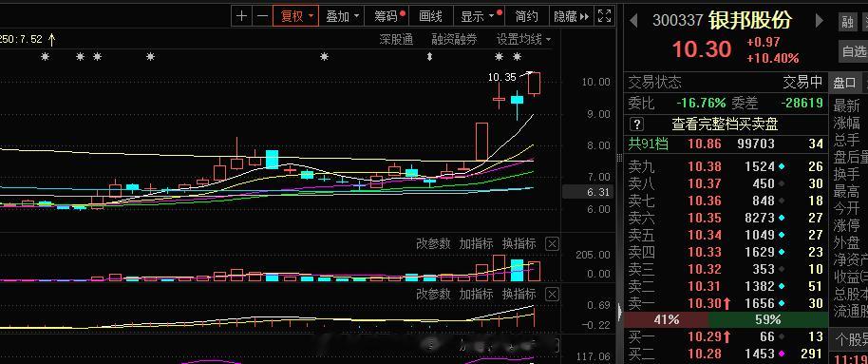Click the red 41% sell ratio bar
868x364 pixels.
[666, 319]
